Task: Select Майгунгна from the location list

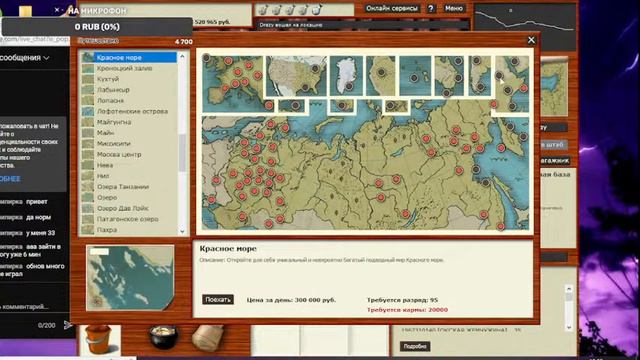Action: coord(129,122)
